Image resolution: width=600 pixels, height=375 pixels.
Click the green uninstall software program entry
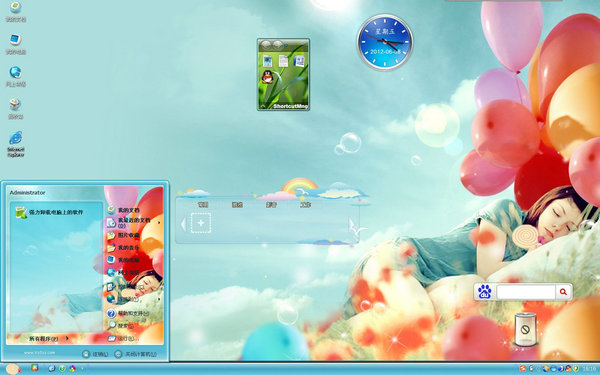50,212
